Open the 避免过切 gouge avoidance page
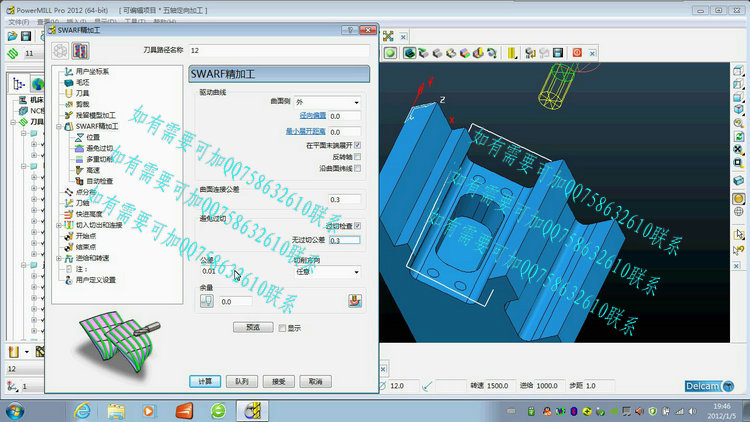750x422 pixels. (99, 148)
